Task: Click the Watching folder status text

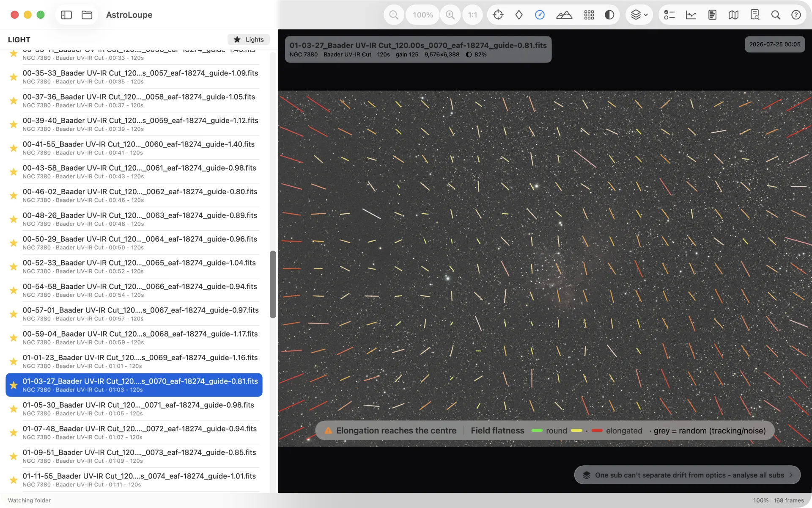Action: pos(29,500)
